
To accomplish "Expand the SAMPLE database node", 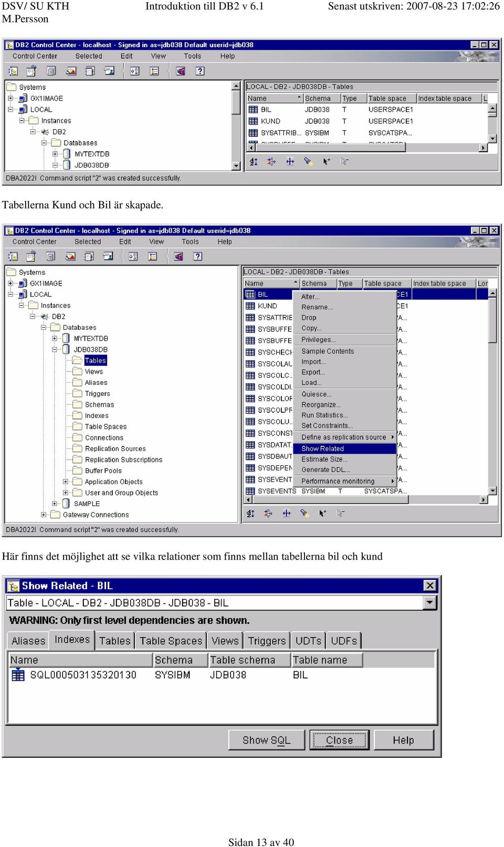I will coord(55,504).
